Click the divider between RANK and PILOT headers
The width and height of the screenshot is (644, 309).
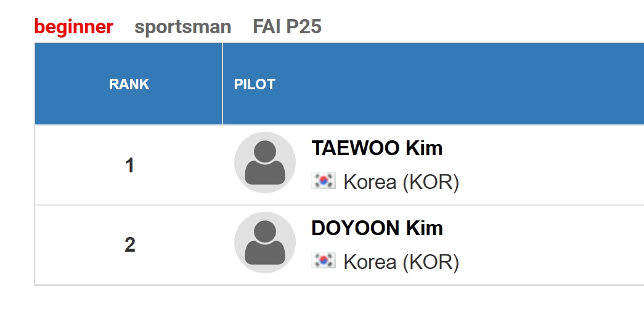tap(222, 84)
